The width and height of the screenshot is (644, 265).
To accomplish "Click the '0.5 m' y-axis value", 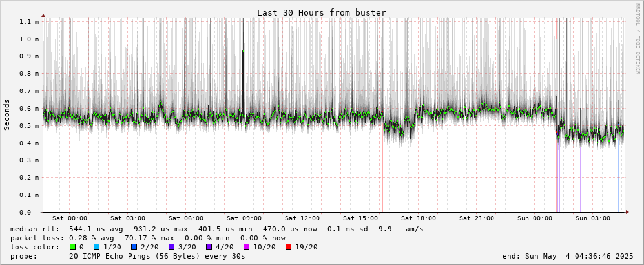I will click(30, 126).
